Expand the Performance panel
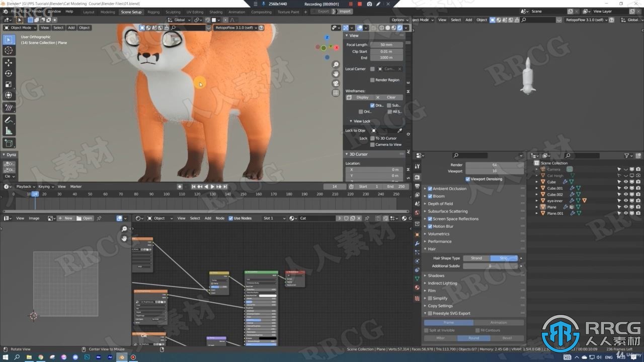 pos(439,241)
